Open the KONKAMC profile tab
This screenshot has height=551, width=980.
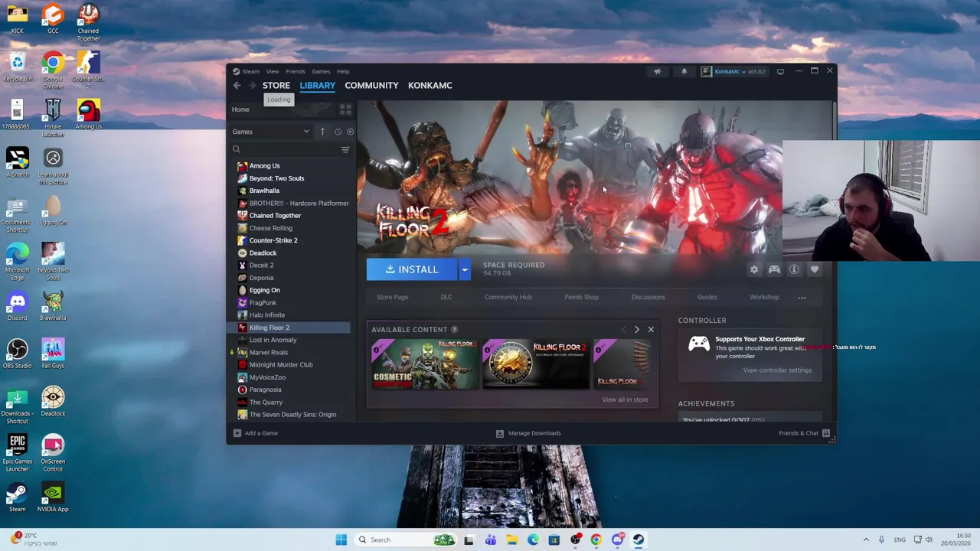(430, 86)
